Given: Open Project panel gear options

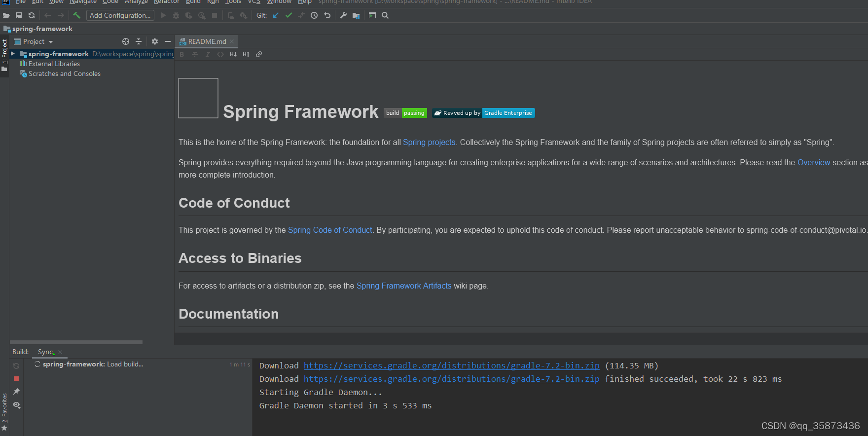Looking at the screenshot, I should [x=155, y=41].
